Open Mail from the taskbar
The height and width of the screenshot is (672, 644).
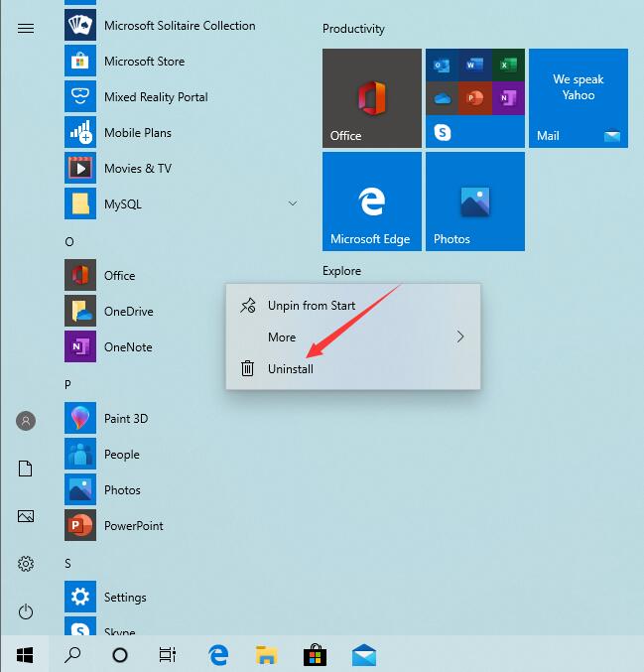(364, 654)
